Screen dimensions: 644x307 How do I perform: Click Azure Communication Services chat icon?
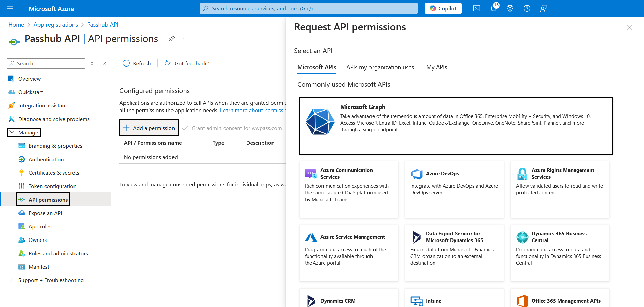click(x=311, y=174)
